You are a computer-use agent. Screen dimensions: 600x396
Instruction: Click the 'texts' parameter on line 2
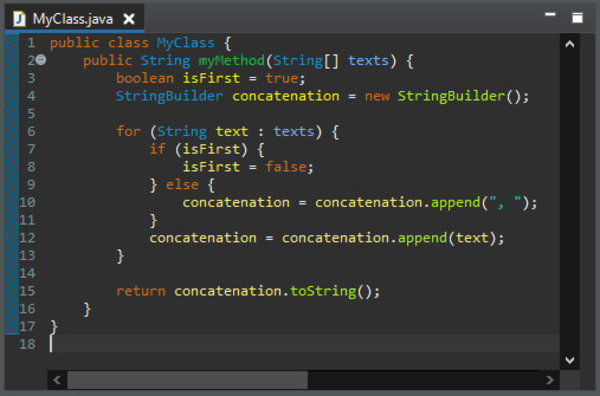[x=368, y=60]
